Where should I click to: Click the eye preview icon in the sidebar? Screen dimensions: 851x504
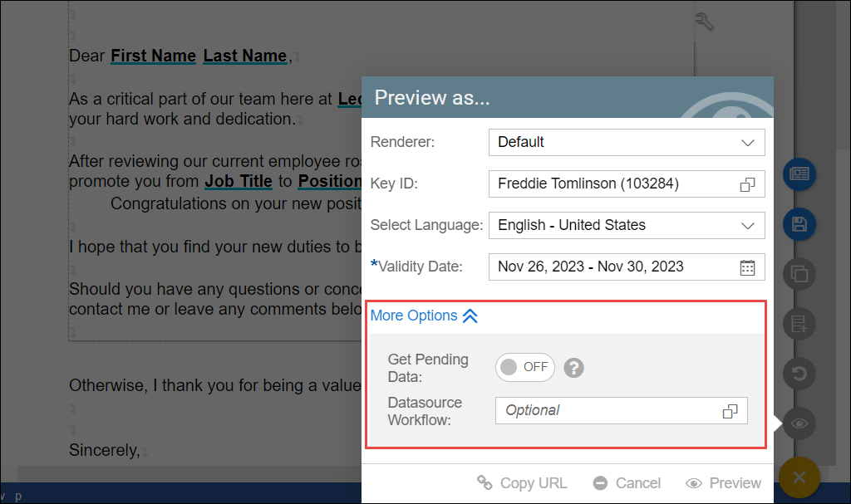click(799, 423)
